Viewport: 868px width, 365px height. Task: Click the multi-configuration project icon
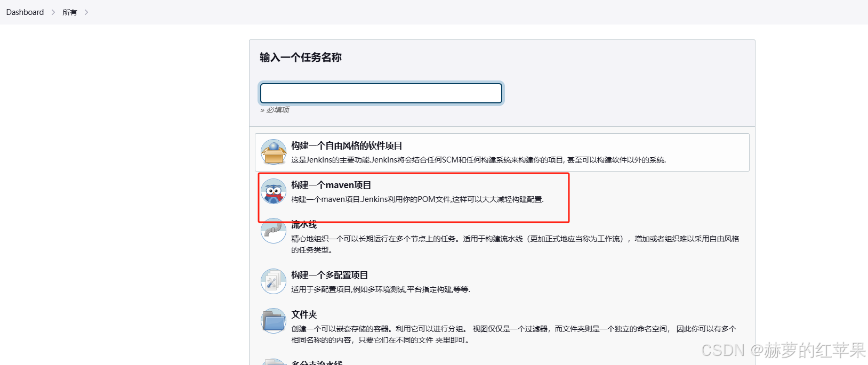coord(274,281)
